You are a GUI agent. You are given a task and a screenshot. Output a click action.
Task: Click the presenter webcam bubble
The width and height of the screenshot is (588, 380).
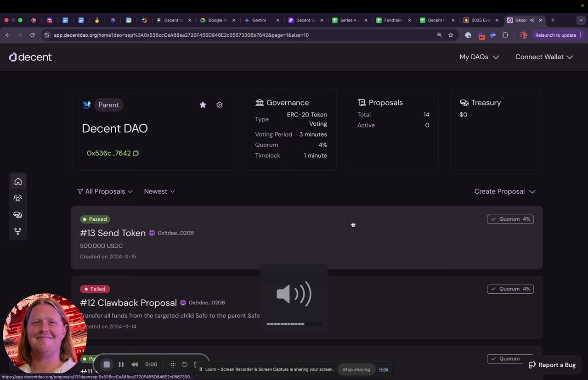(45, 335)
